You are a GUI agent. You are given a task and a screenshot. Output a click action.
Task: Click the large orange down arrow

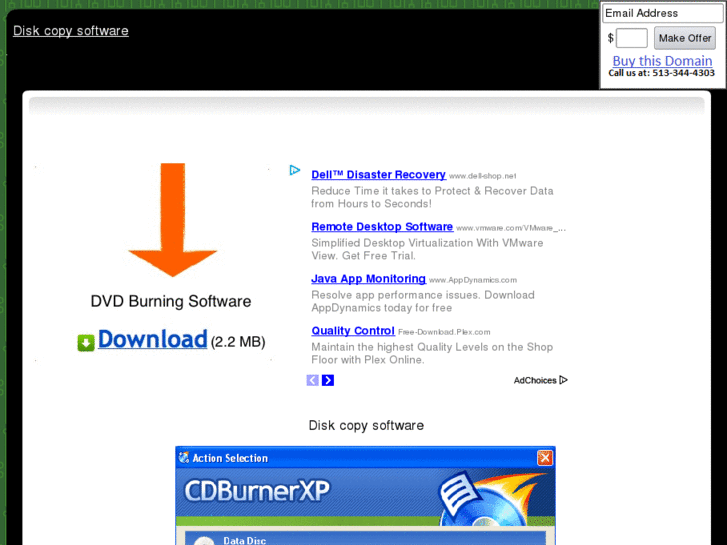[x=172, y=219]
